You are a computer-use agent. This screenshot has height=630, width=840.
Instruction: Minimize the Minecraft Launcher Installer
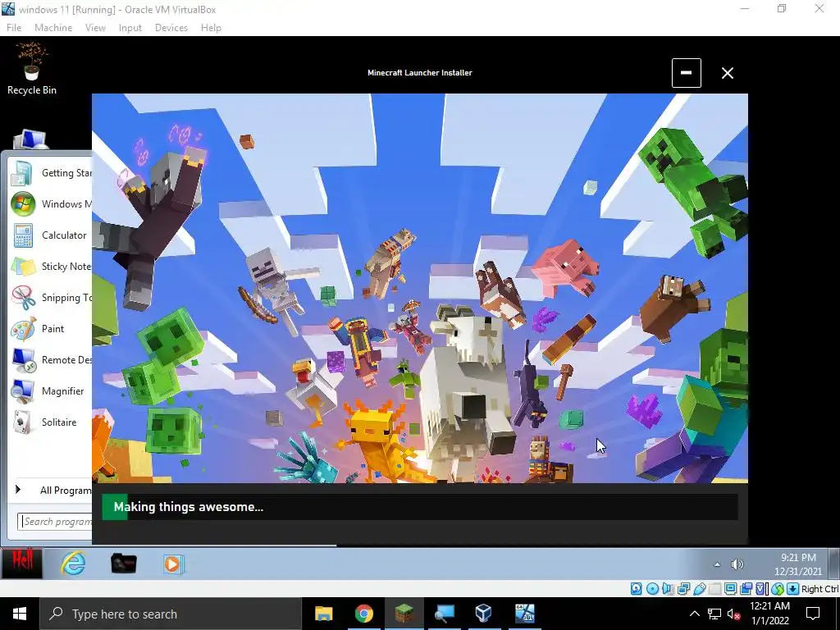[x=687, y=73]
